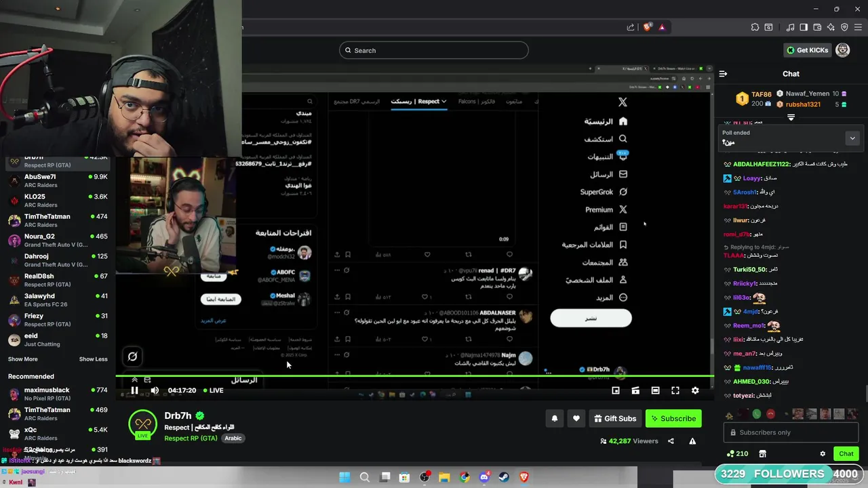Click the Arabic language tag
The image size is (868, 488).
[x=233, y=439]
